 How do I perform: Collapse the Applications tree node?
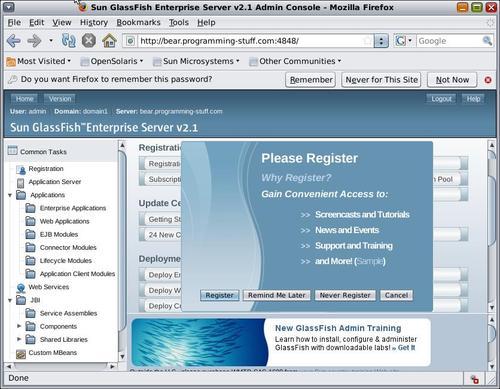(x=10, y=195)
